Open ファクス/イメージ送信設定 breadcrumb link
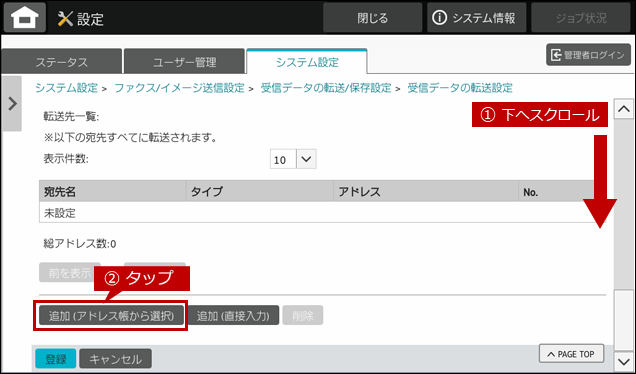This screenshot has width=636, height=374. point(179,88)
